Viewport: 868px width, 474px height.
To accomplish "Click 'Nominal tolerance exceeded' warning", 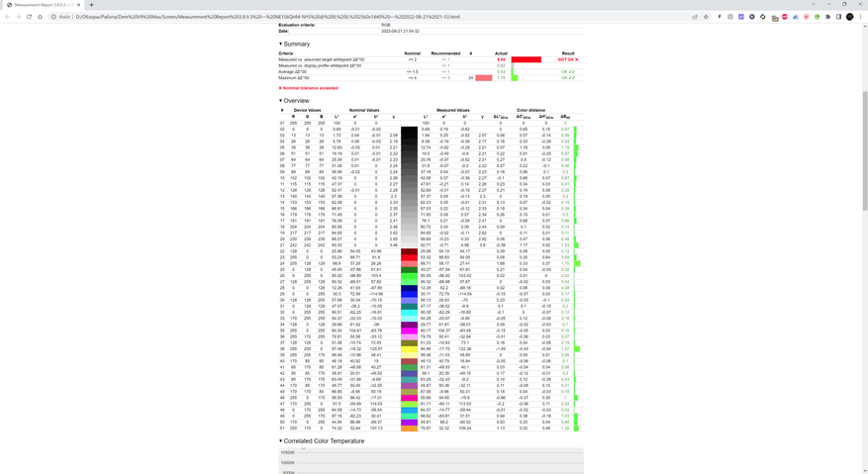I will click(x=309, y=88).
